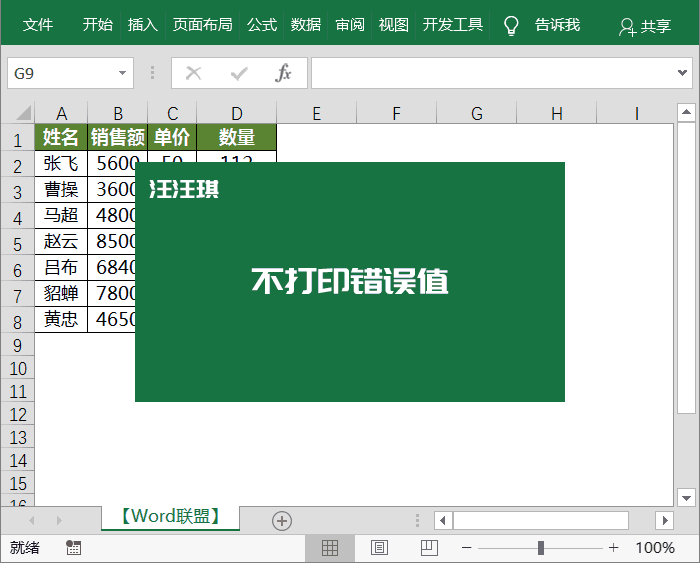Click the horizontal scrollbar track
Image resolution: width=700 pixels, height=563 pixels.
pos(541,521)
